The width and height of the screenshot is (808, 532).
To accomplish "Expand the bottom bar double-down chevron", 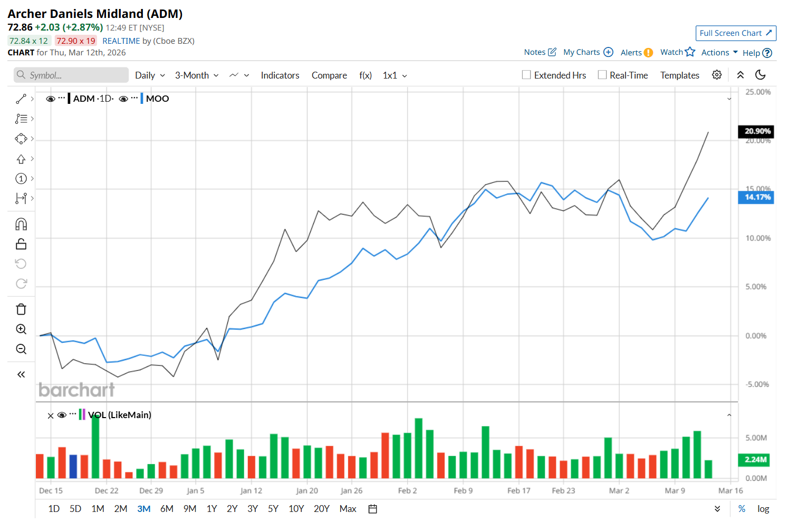I will [717, 509].
